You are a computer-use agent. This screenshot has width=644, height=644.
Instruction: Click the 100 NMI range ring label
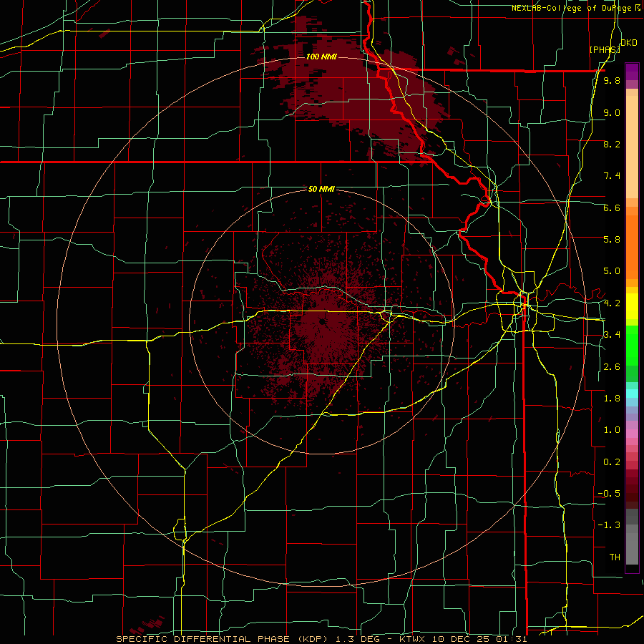coord(321,57)
